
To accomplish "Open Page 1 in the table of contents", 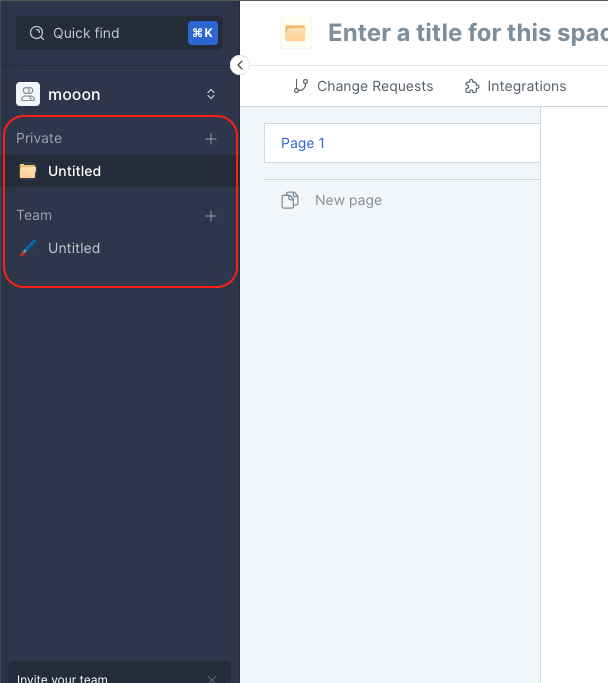I will coord(402,143).
